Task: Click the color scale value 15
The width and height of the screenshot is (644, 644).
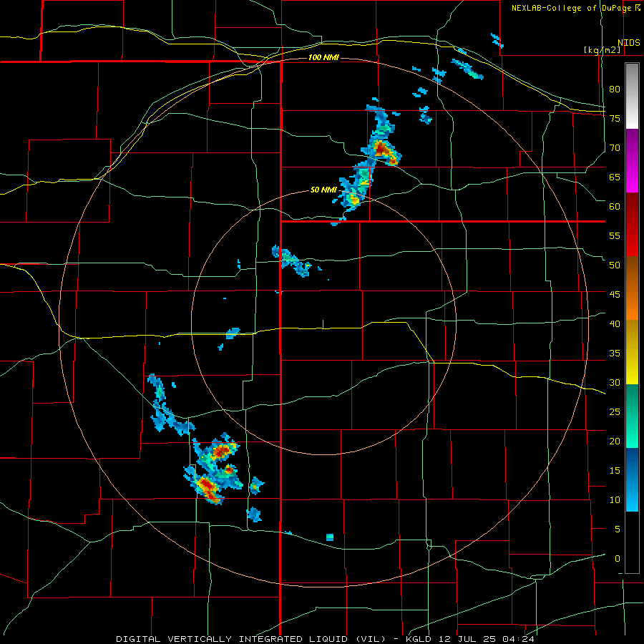Action: pos(615,471)
